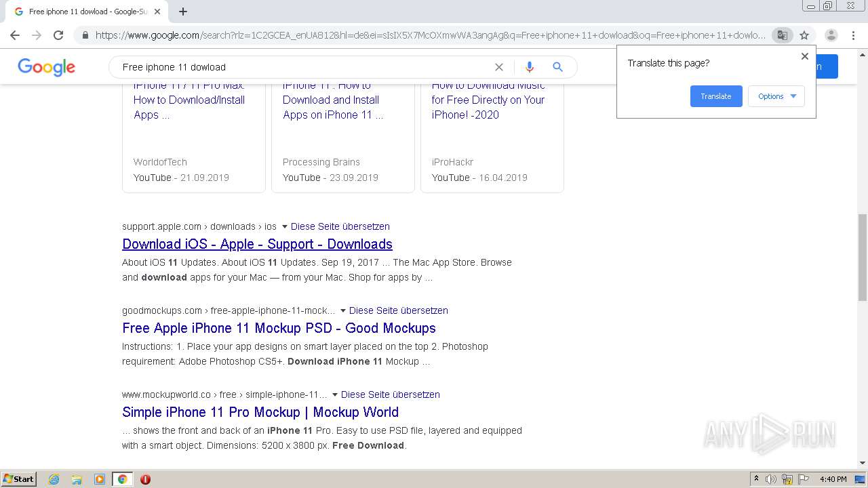Viewport: 868px width, 488px height.
Task: Start voice search with the microphone
Action: (x=530, y=67)
